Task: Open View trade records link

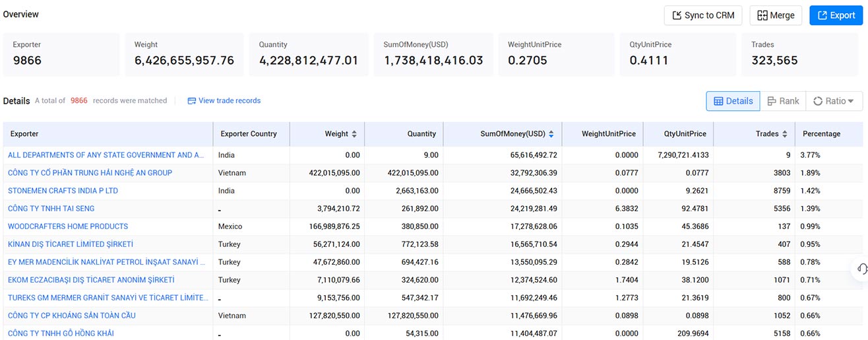Action: [x=224, y=101]
